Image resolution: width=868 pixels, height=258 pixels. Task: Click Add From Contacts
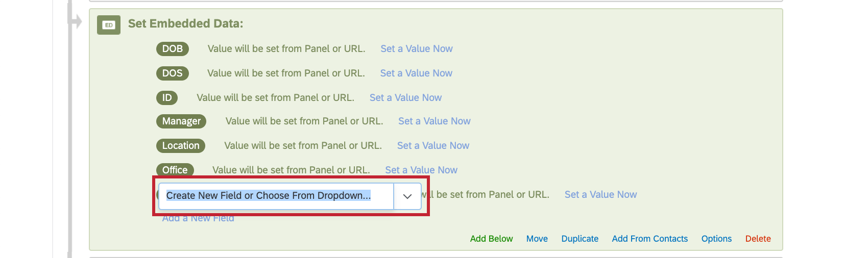coord(650,239)
